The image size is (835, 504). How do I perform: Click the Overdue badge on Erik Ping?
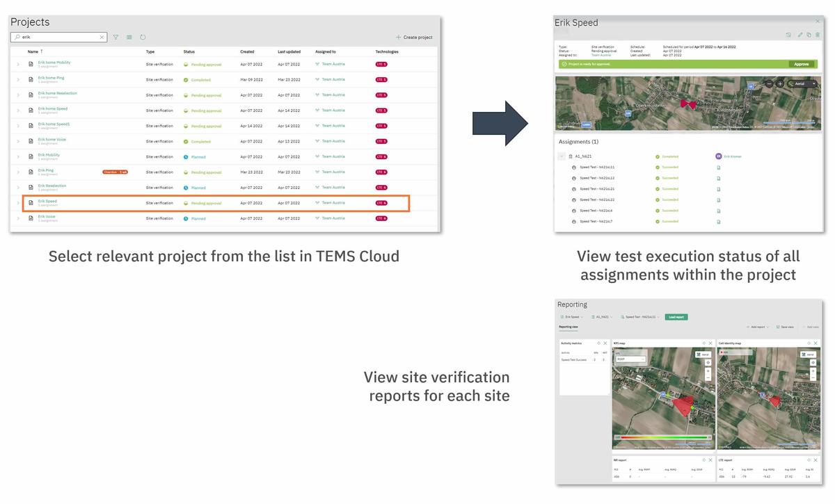pos(116,172)
